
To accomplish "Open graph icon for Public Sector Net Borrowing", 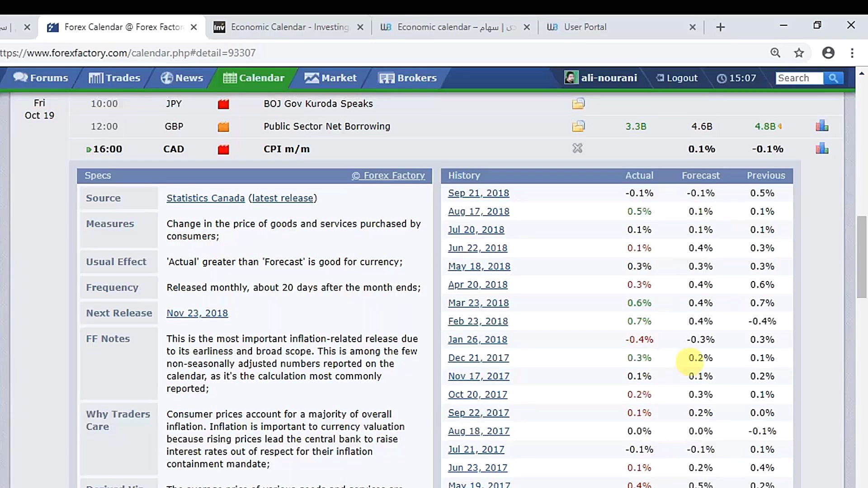I will (822, 126).
